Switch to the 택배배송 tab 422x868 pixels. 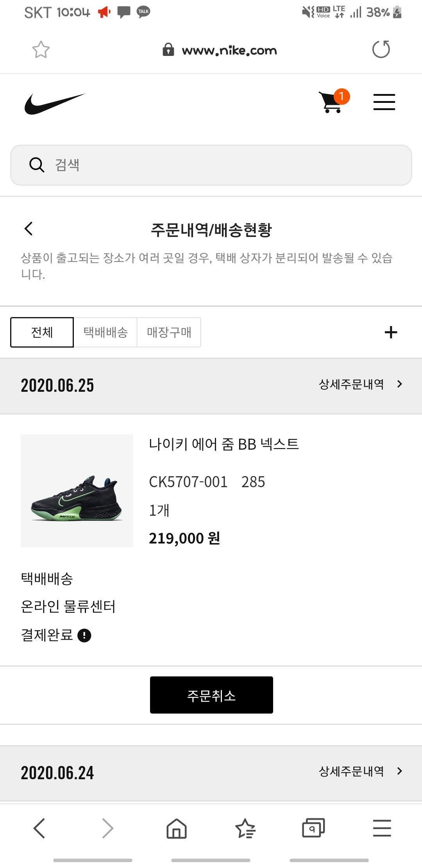(x=105, y=332)
